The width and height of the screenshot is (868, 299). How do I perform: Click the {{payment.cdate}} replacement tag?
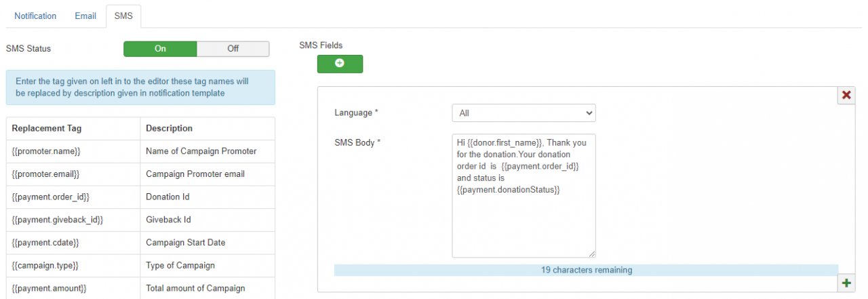coord(46,243)
